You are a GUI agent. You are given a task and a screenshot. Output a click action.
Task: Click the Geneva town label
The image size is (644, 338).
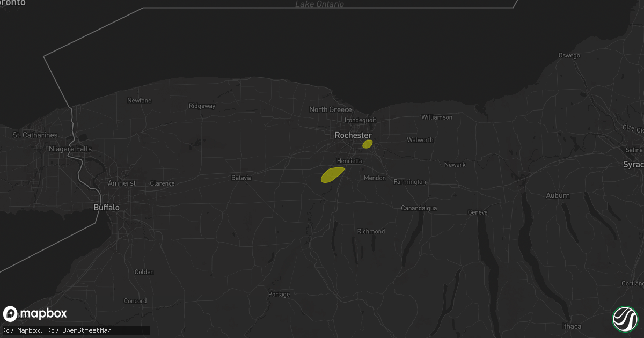pyautogui.click(x=478, y=212)
